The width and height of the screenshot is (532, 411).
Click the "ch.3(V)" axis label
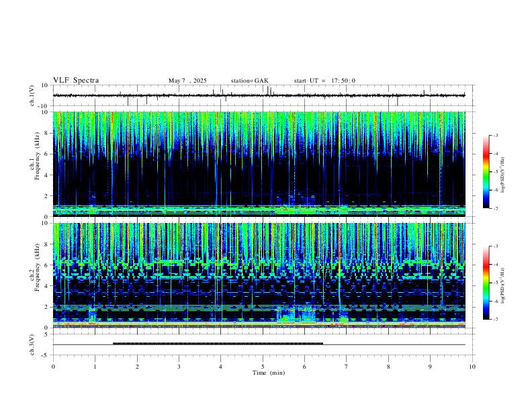pyautogui.click(x=32, y=345)
